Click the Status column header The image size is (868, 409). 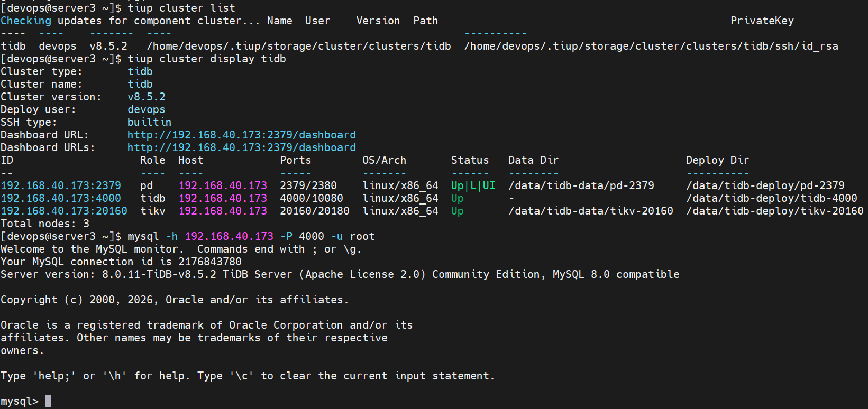(x=470, y=160)
